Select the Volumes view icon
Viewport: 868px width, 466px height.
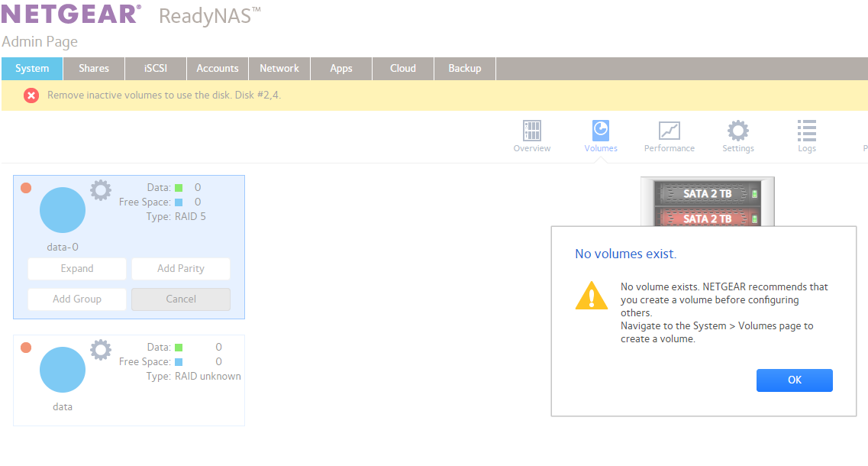600,131
